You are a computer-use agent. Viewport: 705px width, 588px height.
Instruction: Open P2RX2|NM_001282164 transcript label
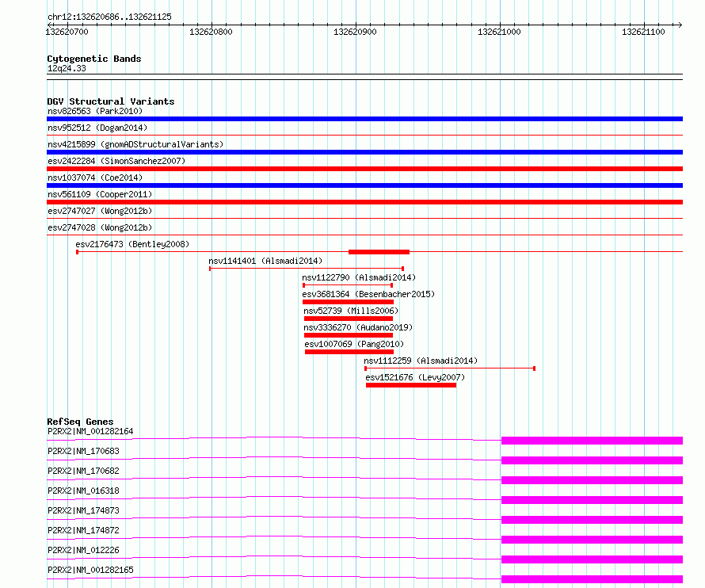(x=90, y=431)
